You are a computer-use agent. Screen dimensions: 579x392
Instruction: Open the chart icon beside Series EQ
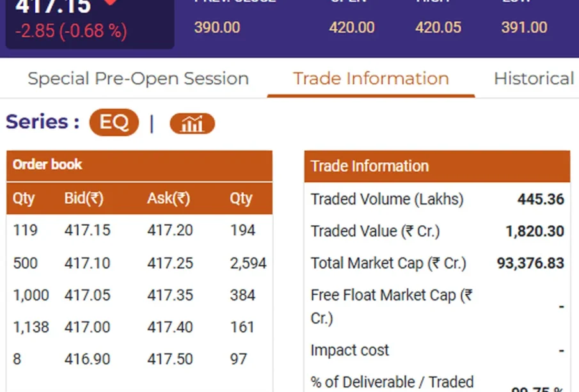point(192,123)
